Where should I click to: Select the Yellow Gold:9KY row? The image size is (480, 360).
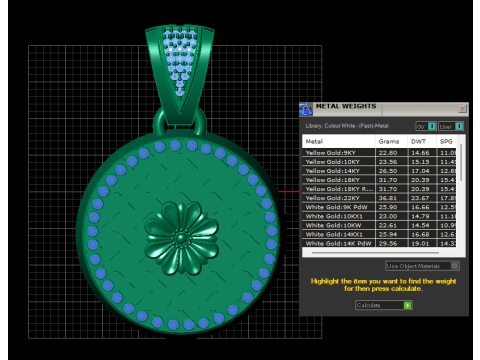point(379,153)
